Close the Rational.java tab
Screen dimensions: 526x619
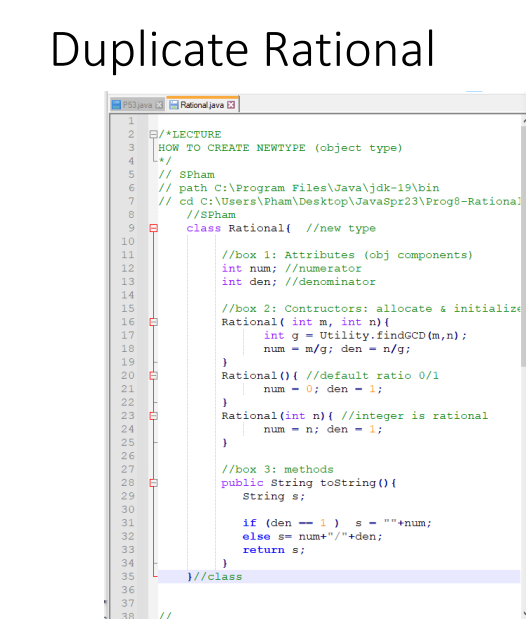point(231,105)
